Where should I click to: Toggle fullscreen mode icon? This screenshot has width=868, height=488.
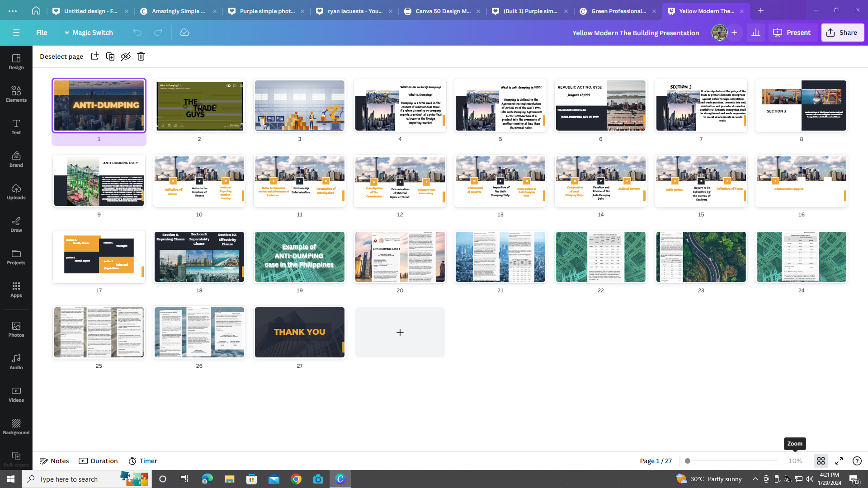839,461
